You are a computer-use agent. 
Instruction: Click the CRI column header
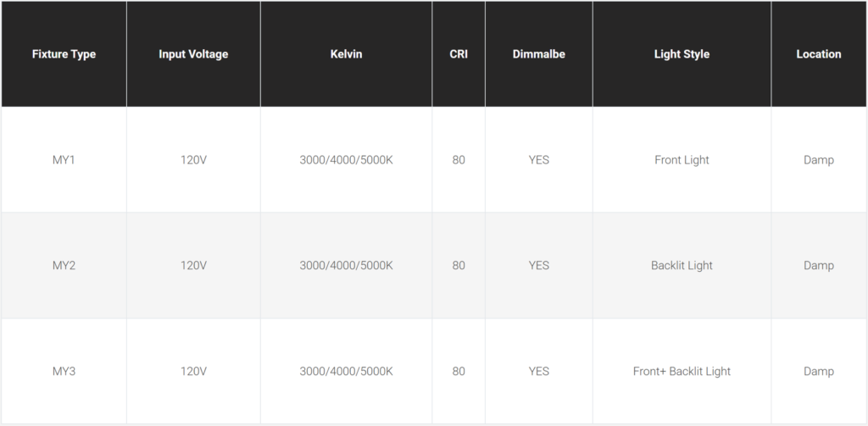click(459, 54)
